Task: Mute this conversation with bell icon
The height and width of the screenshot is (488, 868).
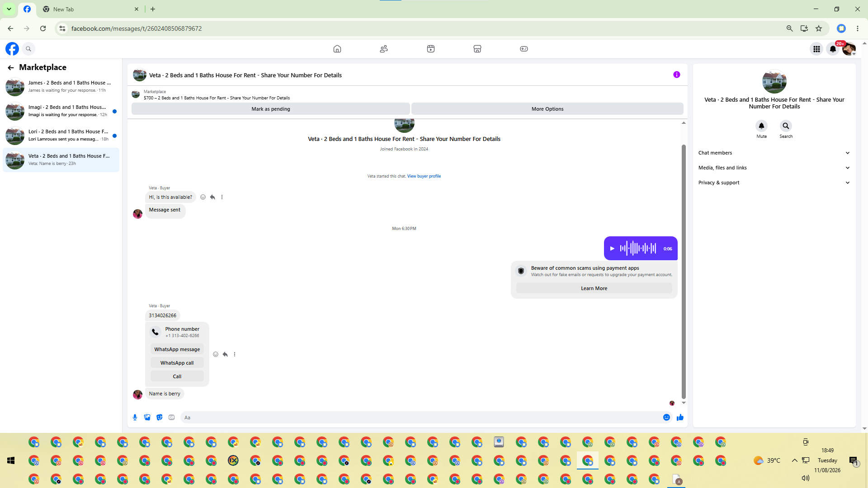Action: pos(762,126)
